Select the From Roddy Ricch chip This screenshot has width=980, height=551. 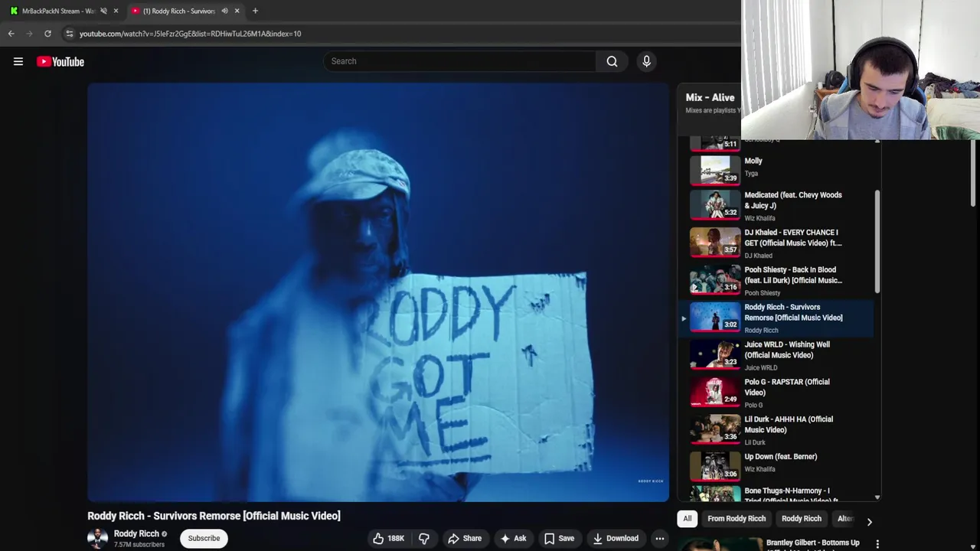(737, 519)
